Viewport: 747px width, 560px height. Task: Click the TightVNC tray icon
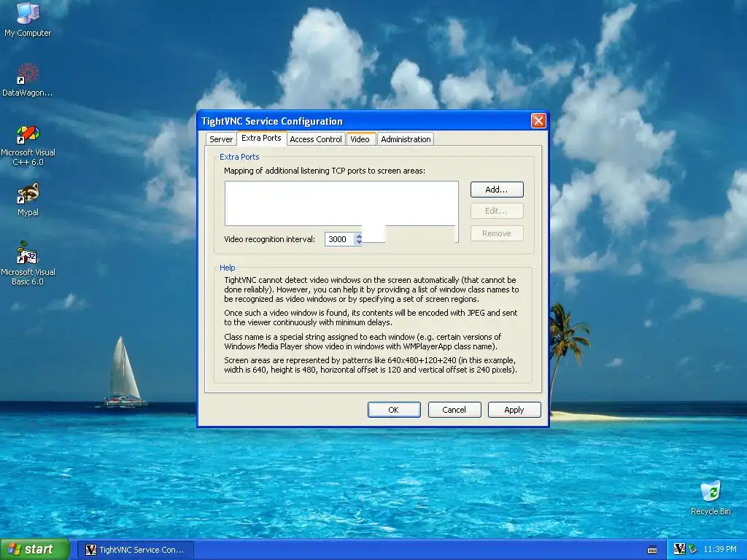click(x=679, y=549)
